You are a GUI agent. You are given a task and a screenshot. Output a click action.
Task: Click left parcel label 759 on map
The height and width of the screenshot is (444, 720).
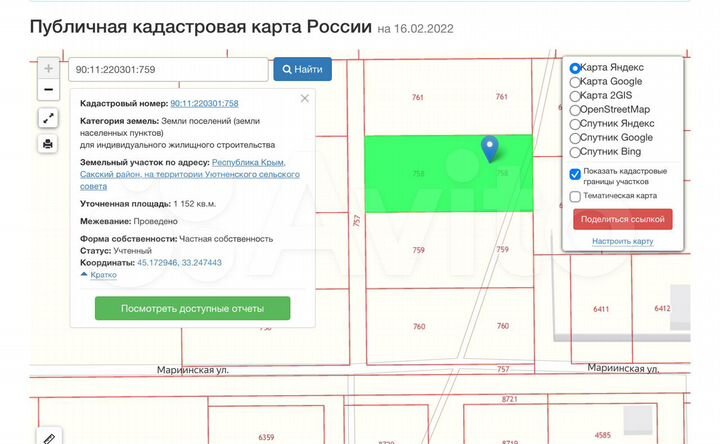tap(418, 250)
